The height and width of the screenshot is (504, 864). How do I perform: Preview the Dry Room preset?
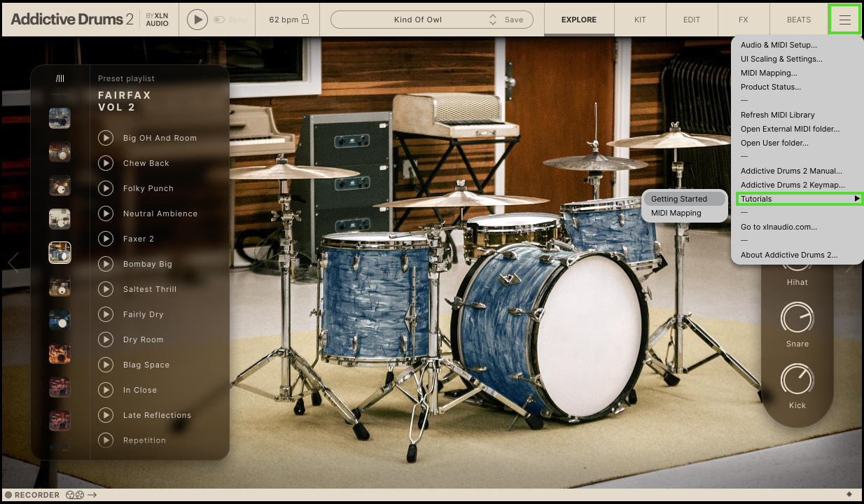coord(106,339)
